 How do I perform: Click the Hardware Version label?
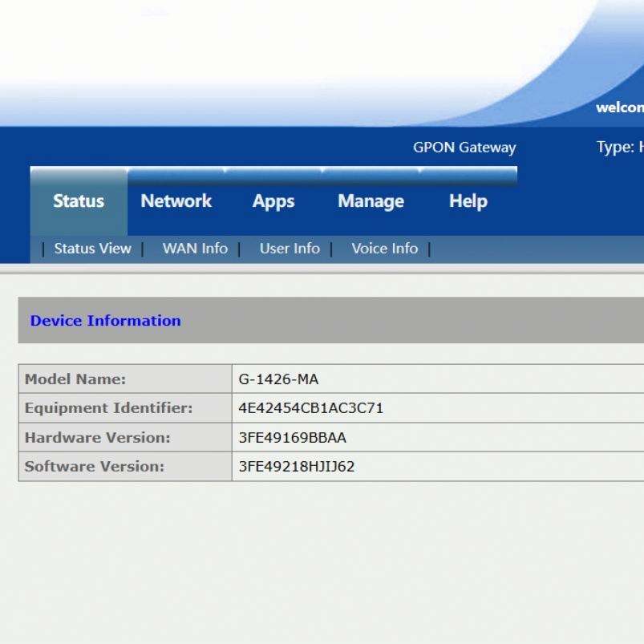click(x=97, y=438)
